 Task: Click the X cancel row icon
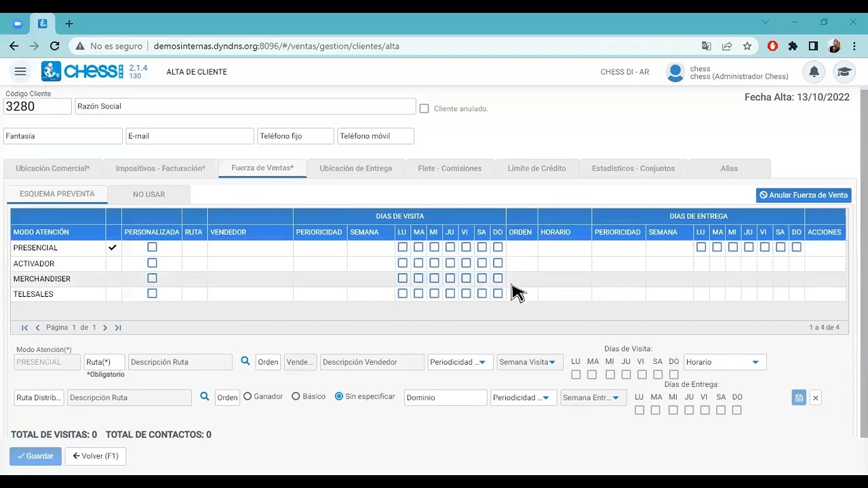coord(816,398)
